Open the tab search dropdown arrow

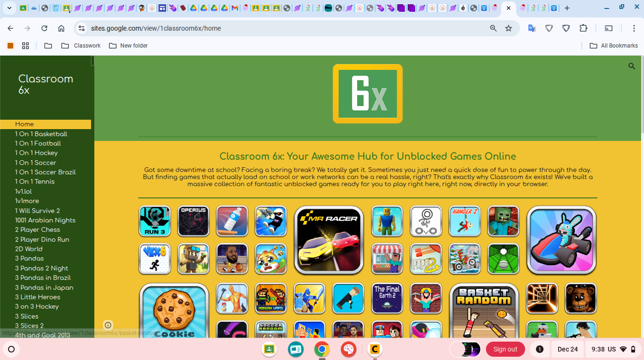click(x=9, y=8)
